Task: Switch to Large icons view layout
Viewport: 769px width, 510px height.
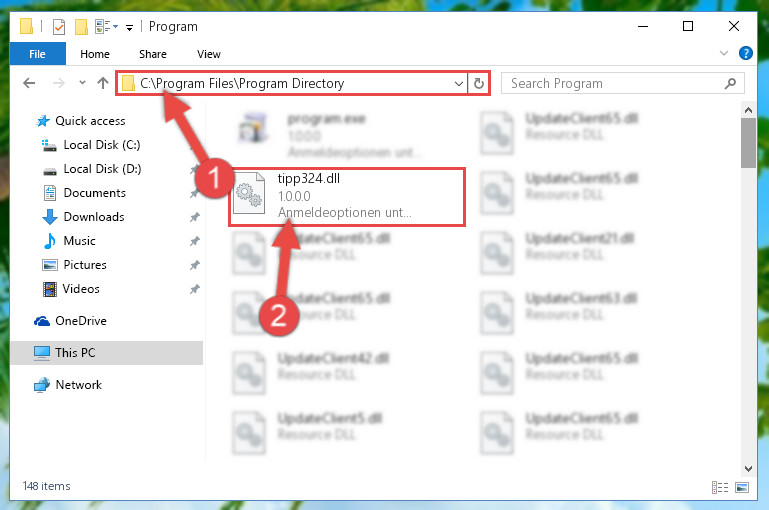Action: [x=742, y=487]
